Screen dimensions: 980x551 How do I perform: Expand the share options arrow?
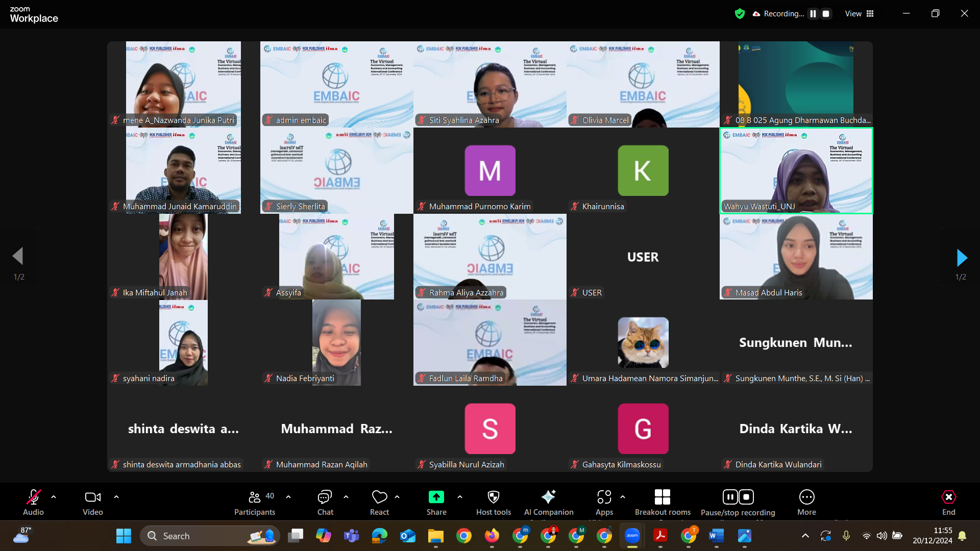pyautogui.click(x=460, y=496)
